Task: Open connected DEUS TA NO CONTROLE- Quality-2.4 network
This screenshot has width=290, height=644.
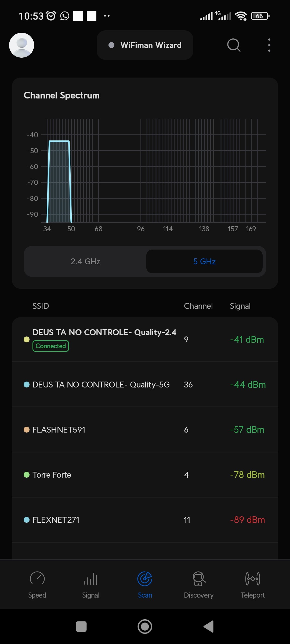Action: [145, 339]
